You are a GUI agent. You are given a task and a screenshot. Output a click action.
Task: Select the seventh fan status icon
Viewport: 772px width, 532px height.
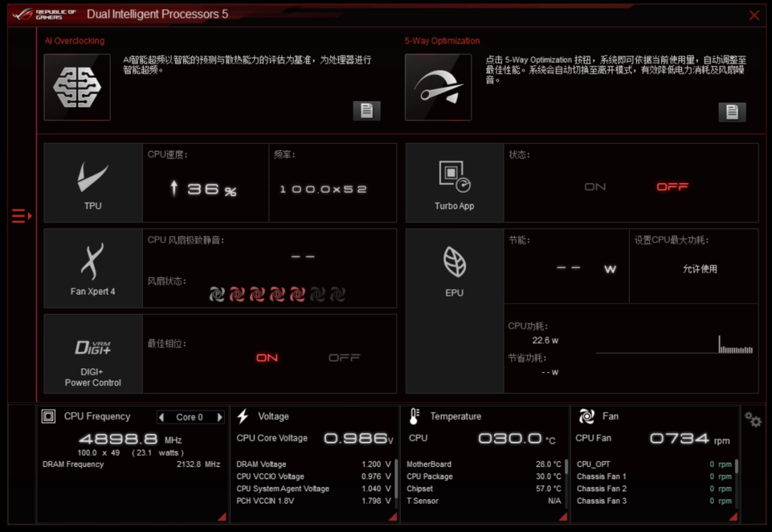pyautogui.click(x=337, y=295)
